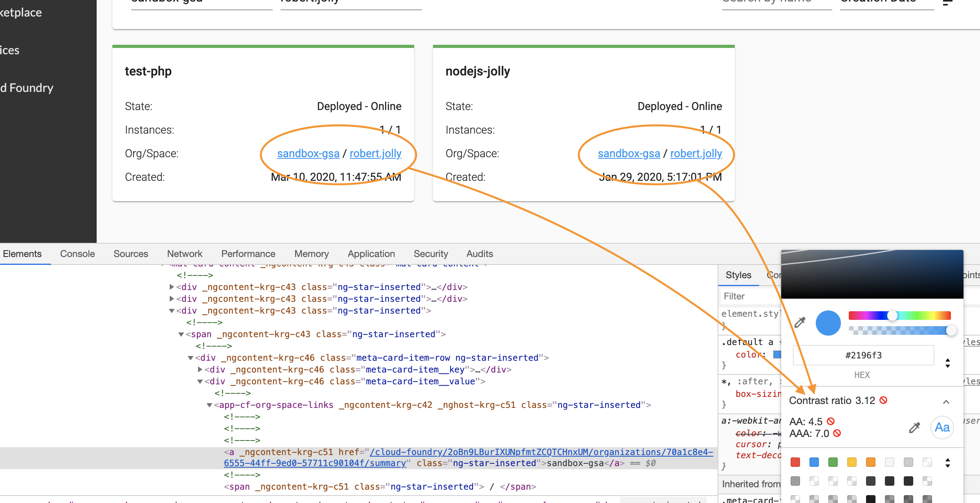The width and height of the screenshot is (980, 503).
Task: Open sandbox-gsa link in nodejs-jolly card
Action: coord(629,153)
